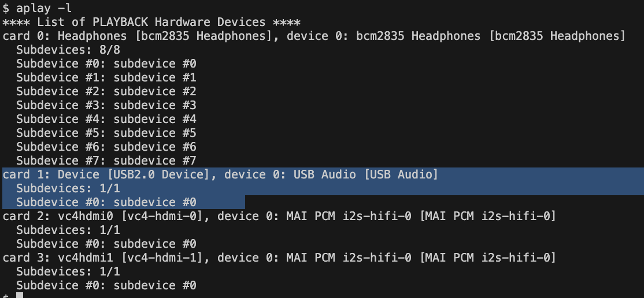This screenshot has width=644, height=298.
Task: Click the "Subdevice #1" line
Action: point(106,77)
